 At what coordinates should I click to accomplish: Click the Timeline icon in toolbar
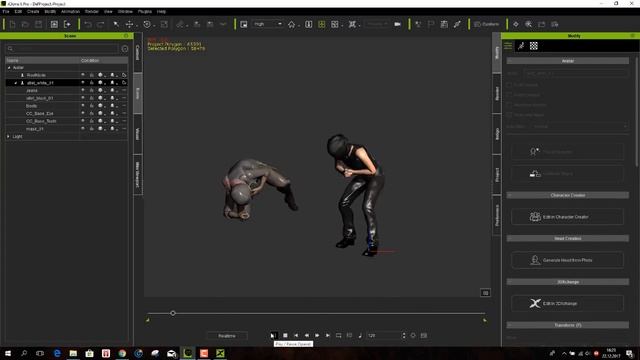click(444, 24)
